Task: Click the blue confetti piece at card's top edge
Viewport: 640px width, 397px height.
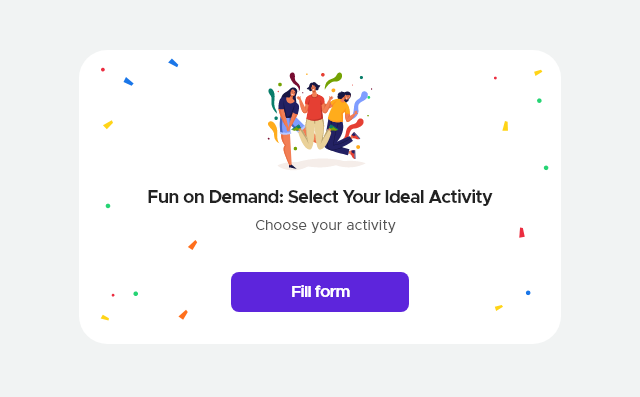Action: (x=173, y=63)
